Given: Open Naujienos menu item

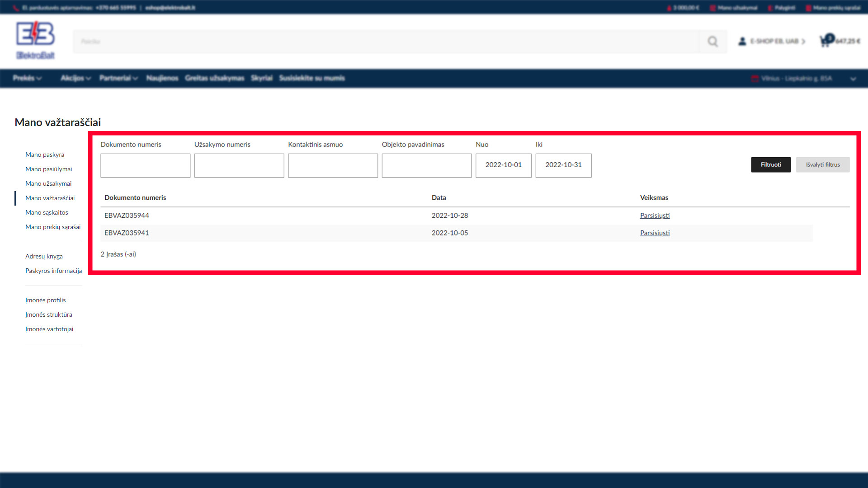Looking at the screenshot, I should 162,78.
